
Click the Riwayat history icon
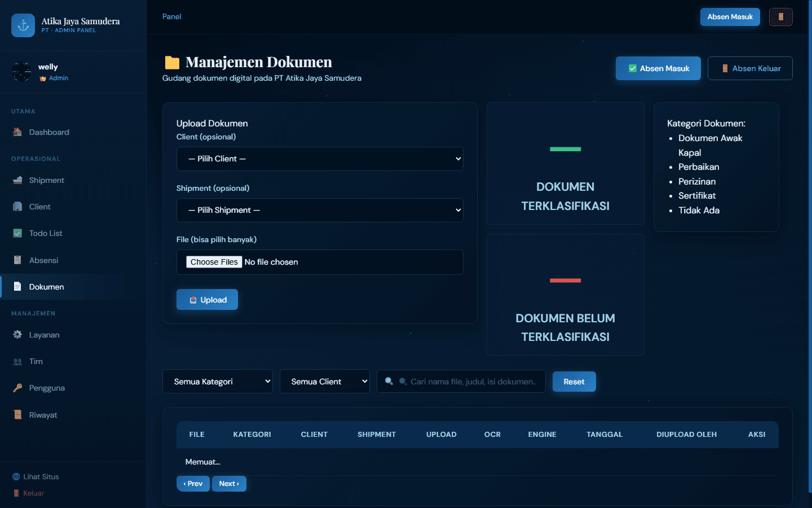tap(17, 415)
